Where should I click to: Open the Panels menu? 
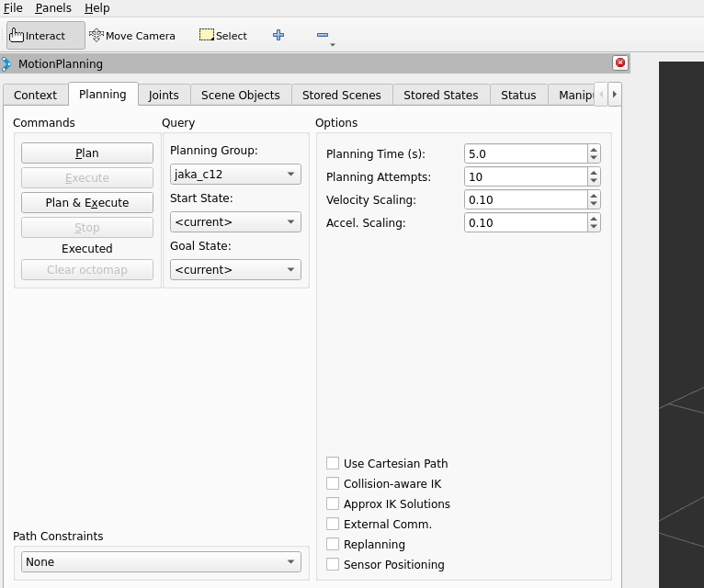point(53,8)
